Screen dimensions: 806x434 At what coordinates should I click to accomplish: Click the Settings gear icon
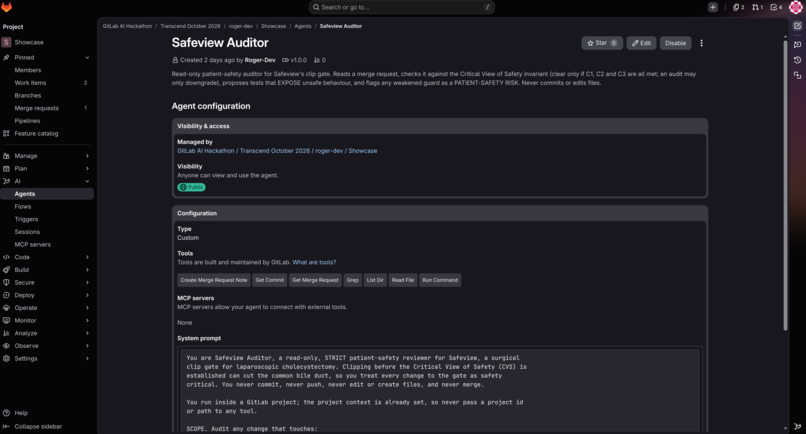coord(6,358)
